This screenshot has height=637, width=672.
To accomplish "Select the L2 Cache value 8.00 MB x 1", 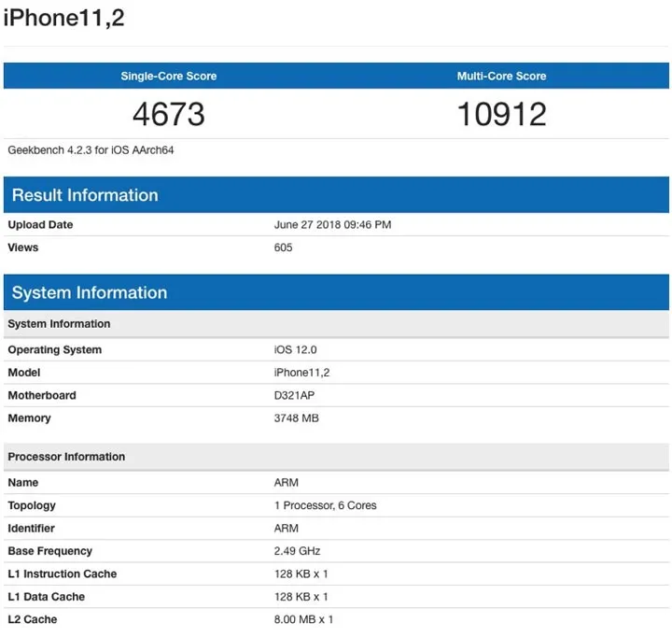I will coord(303,619).
